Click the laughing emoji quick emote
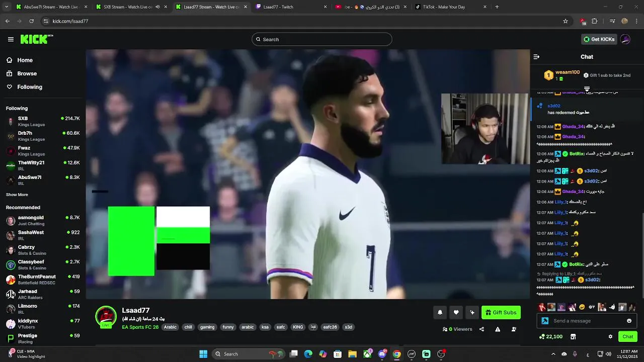The height and width of the screenshot is (362, 644). click(582, 307)
